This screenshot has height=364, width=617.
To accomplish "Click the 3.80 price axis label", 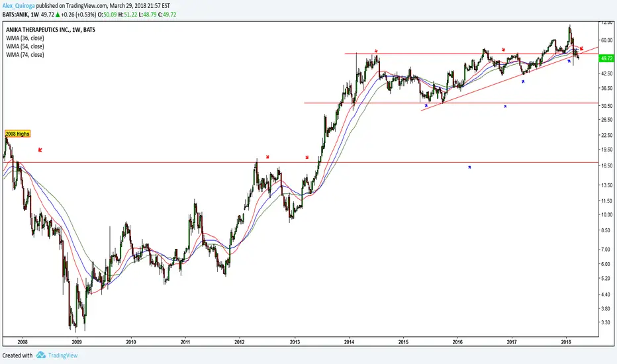I will (607, 309).
